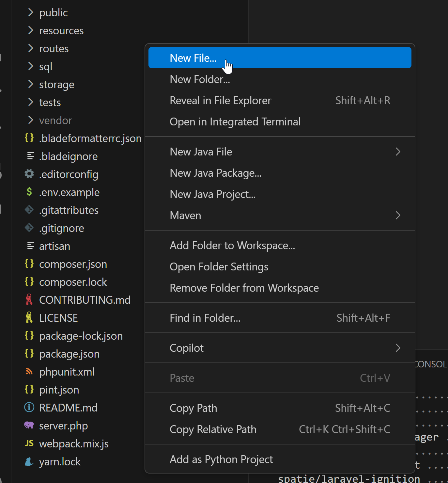
Task: Expand the routes folder
Action: [31, 48]
